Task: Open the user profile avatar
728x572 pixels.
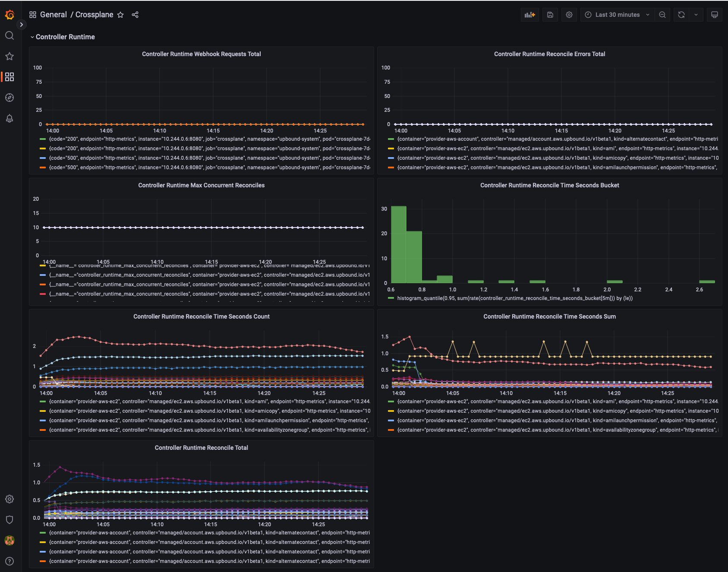Action: coord(9,540)
